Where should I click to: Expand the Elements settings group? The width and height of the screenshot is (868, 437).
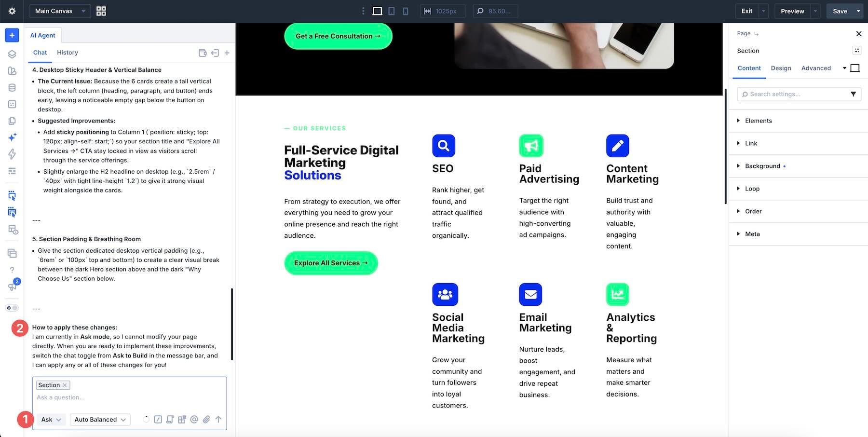click(798, 121)
